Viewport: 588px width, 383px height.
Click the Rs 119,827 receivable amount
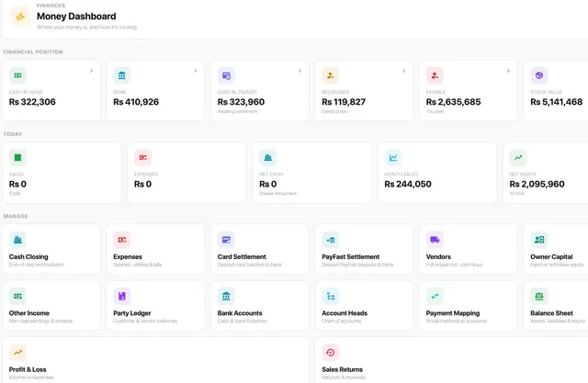344,102
